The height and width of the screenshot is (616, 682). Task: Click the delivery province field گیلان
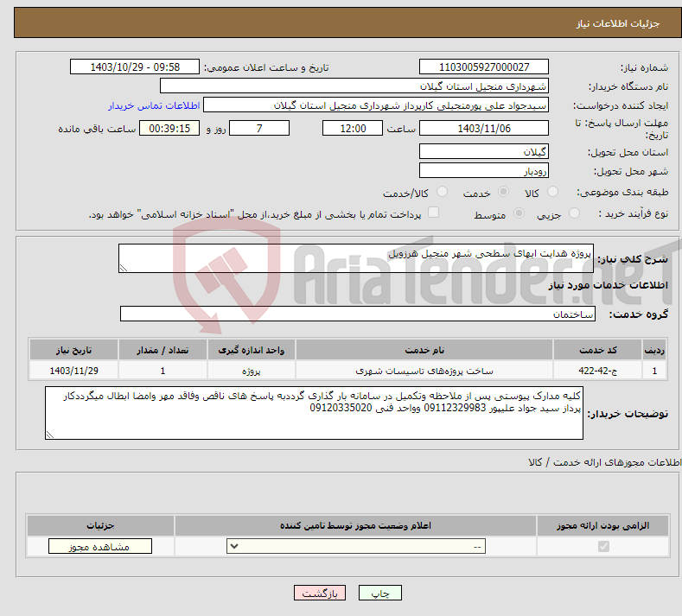tap(484, 151)
